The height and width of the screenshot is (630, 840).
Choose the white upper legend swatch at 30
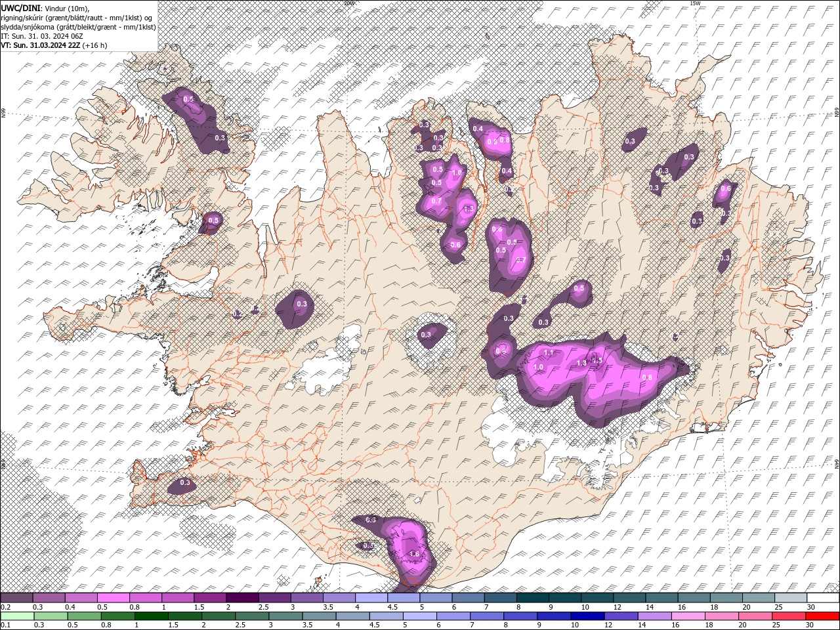(822, 598)
